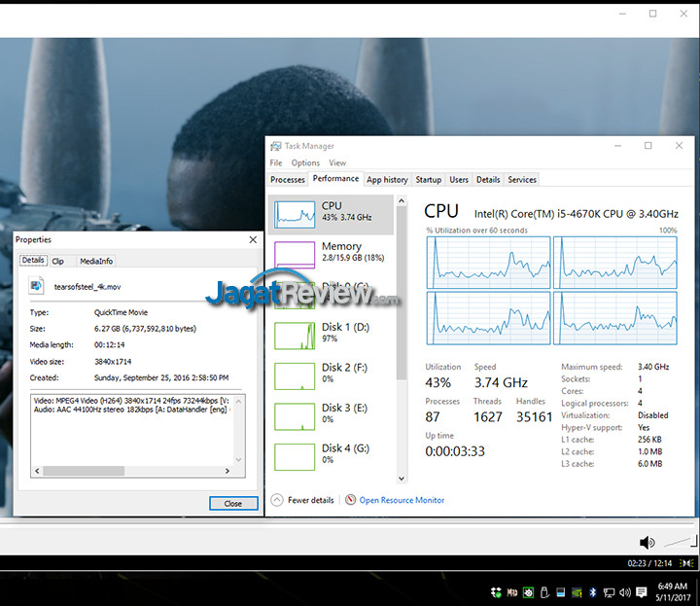Select Memory in the performance sidebar
The image size is (700, 606).
[331, 255]
